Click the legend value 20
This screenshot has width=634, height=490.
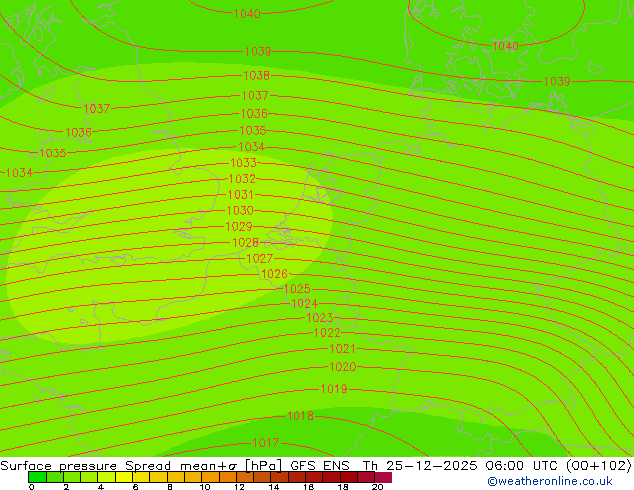coord(378,487)
